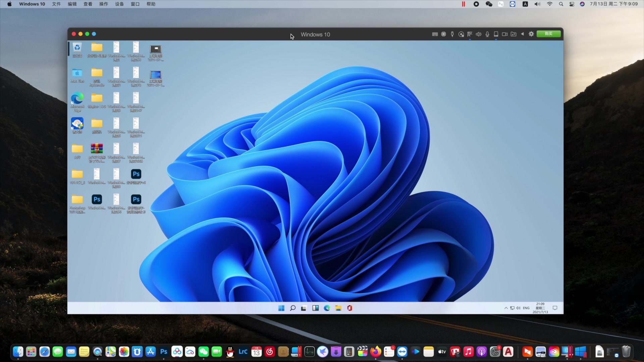Image resolution: width=644 pixels, height=362 pixels.
Task: Open the CD/DVD drive icon in Parallels toolbar
Action: (x=461, y=34)
